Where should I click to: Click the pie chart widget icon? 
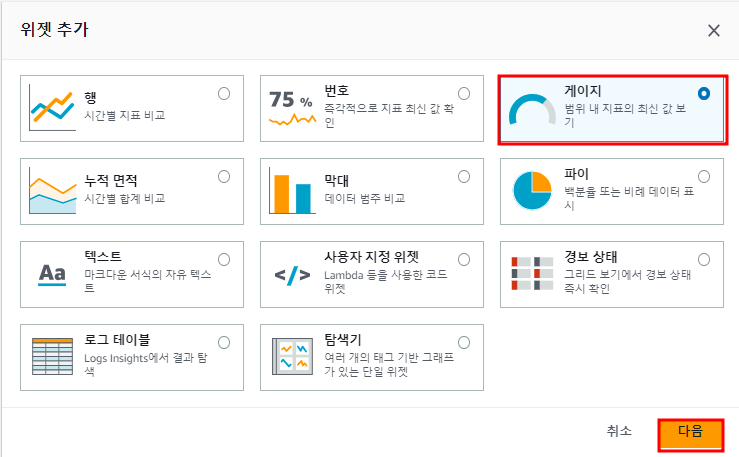[532, 190]
